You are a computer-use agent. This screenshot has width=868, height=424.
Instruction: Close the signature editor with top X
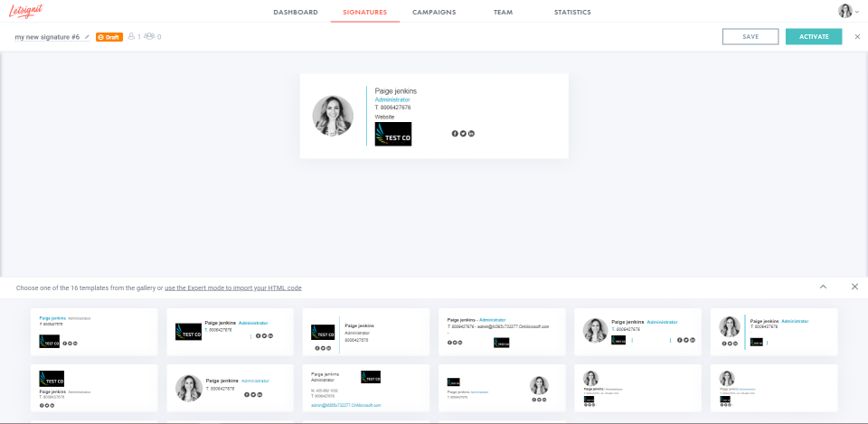[x=857, y=36]
